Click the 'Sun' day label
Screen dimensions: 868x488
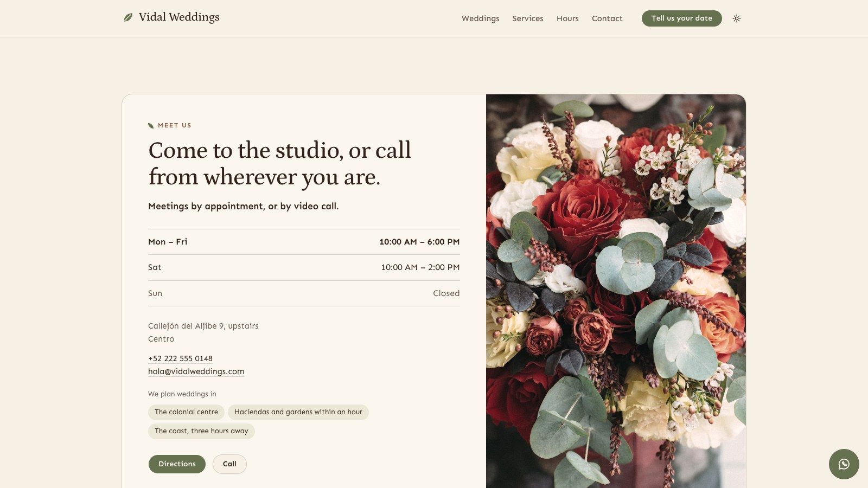pos(155,293)
